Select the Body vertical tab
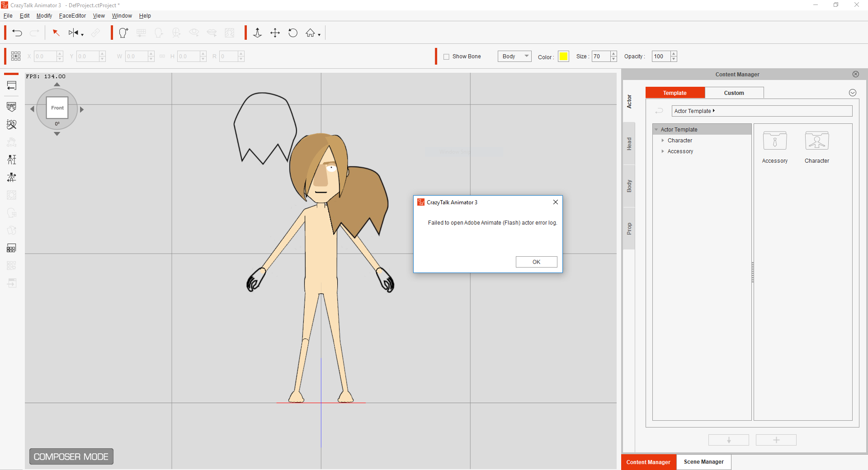The height and width of the screenshot is (470, 868). coord(629,186)
